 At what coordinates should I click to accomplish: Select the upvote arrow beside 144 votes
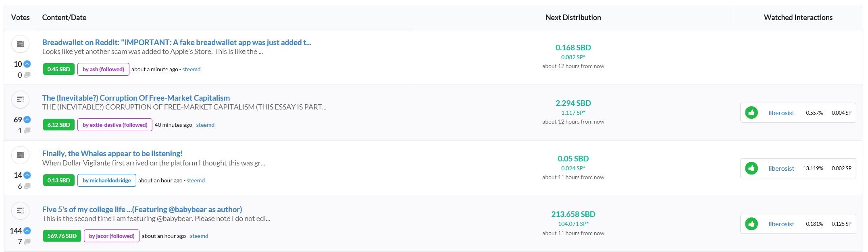tap(27, 231)
